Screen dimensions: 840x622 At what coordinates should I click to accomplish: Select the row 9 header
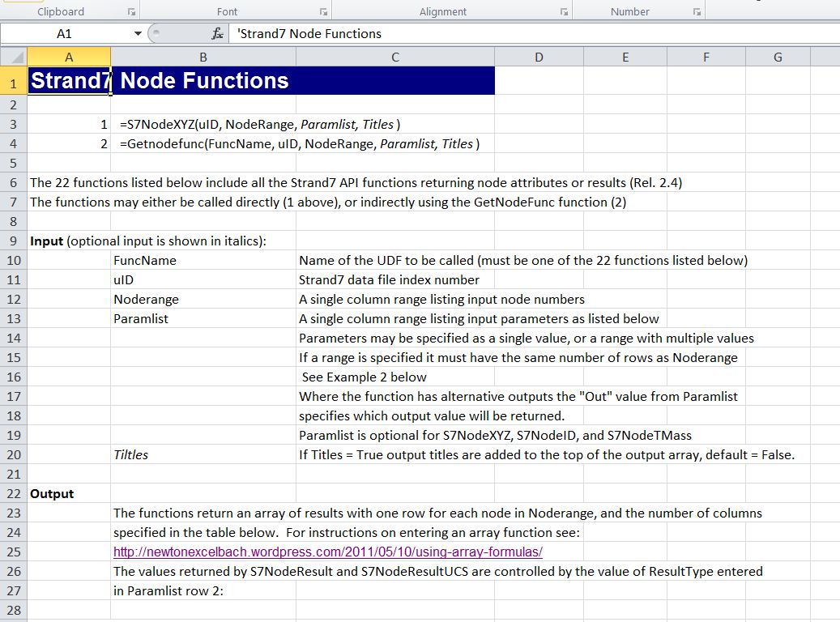[x=14, y=241]
